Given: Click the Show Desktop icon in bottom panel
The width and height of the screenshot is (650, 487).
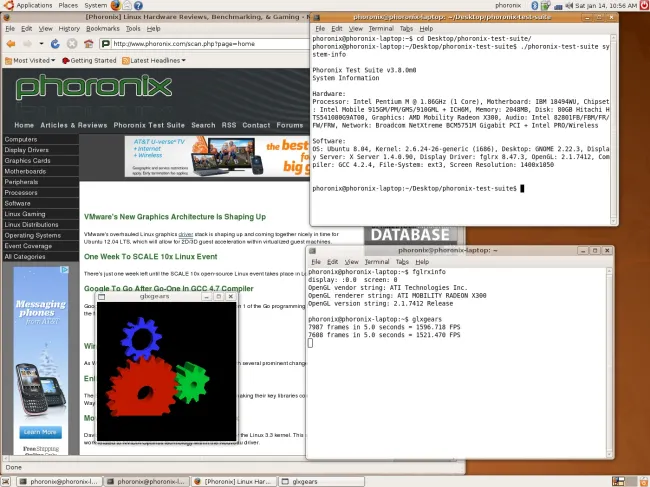Looking at the screenshot, I should [6, 481].
